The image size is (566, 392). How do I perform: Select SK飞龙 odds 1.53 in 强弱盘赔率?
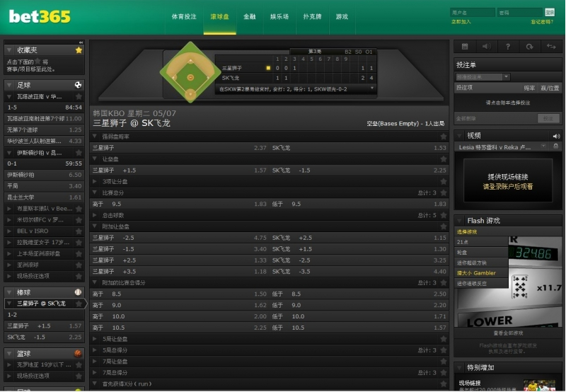(x=359, y=148)
